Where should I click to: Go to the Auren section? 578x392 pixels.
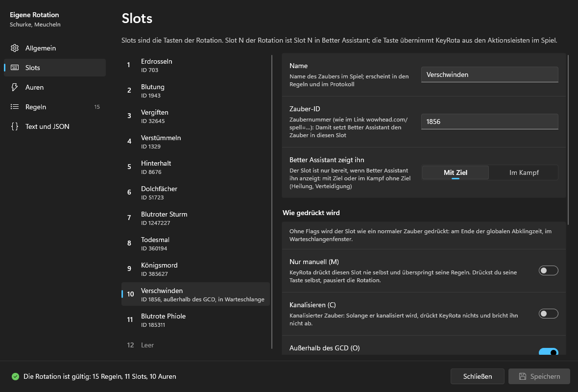coord(54,87)
